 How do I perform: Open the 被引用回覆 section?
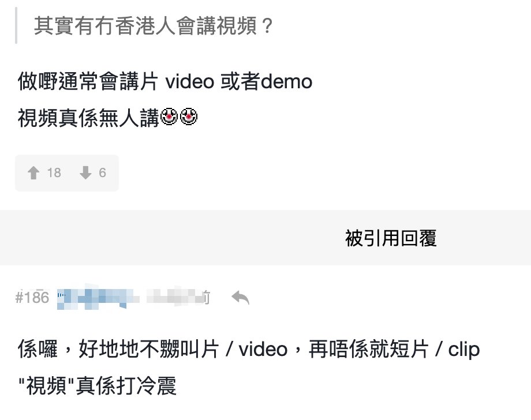[x=391, y=238]
